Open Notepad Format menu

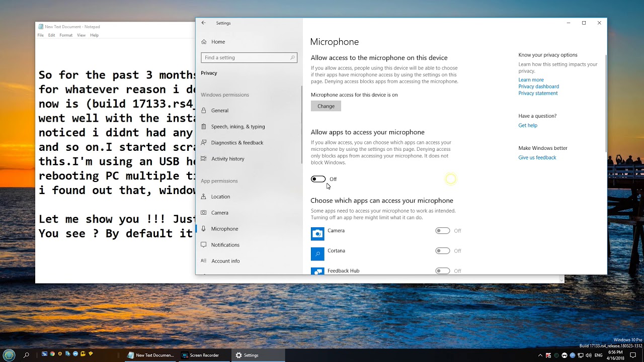pyautogui.click(x=66, y=35)
